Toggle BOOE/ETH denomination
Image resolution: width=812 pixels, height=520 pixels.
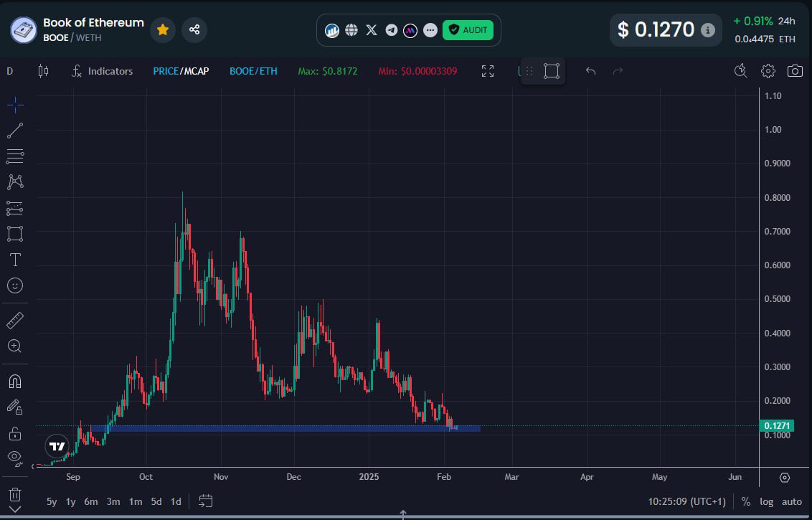click(253, 72)
